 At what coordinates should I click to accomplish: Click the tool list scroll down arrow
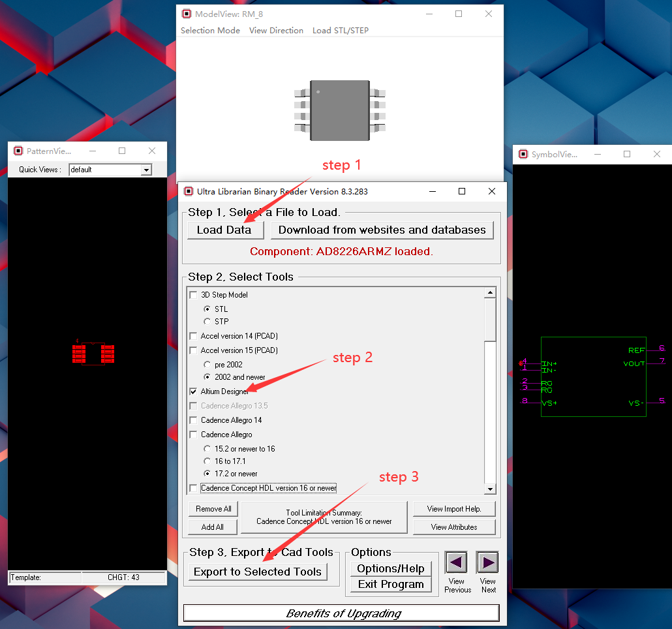(490, 489)
